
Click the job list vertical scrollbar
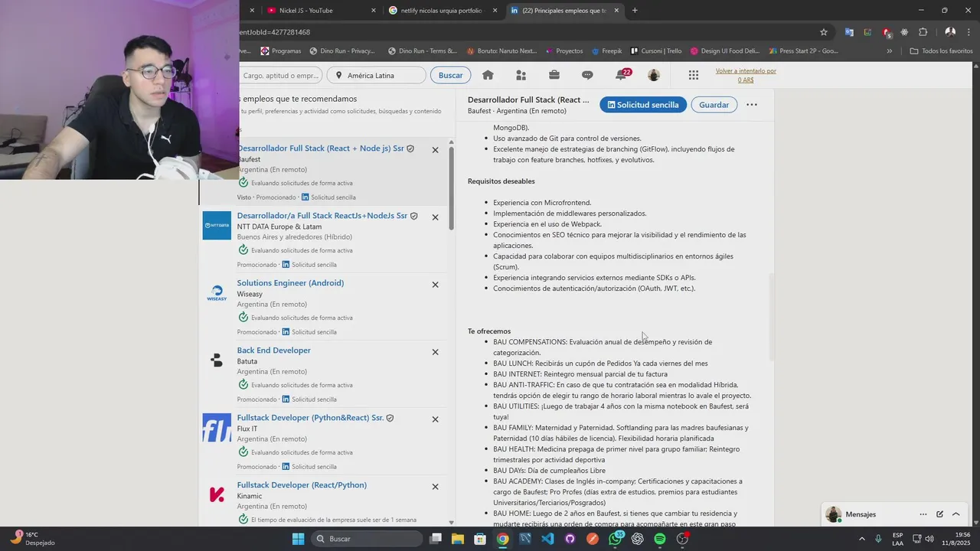[x=451, y=187]
